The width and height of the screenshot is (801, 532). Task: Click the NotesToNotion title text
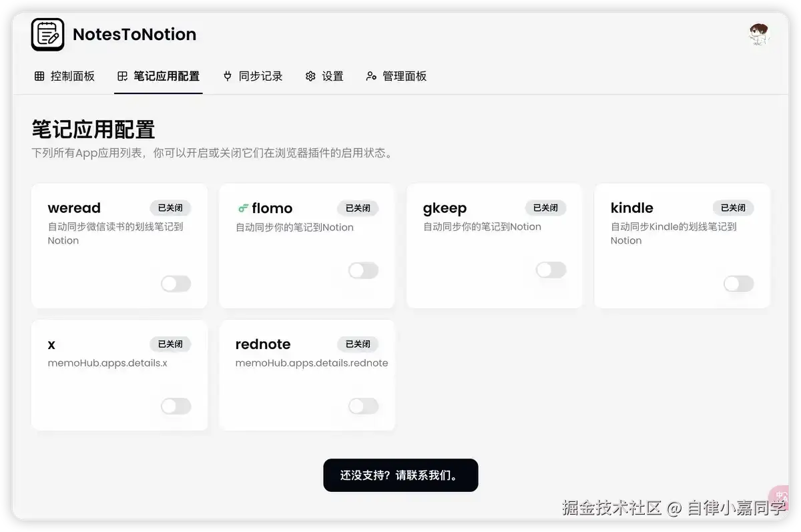point(134,35)
